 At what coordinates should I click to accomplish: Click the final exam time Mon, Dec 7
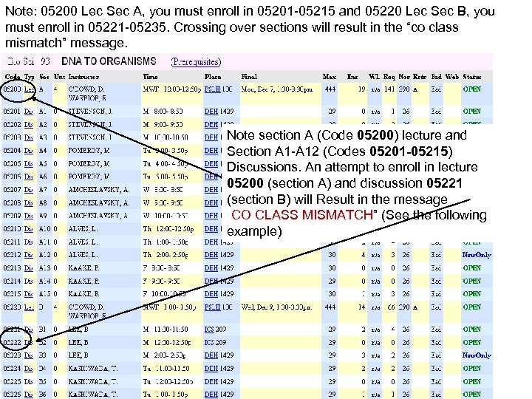coord(277,89)
